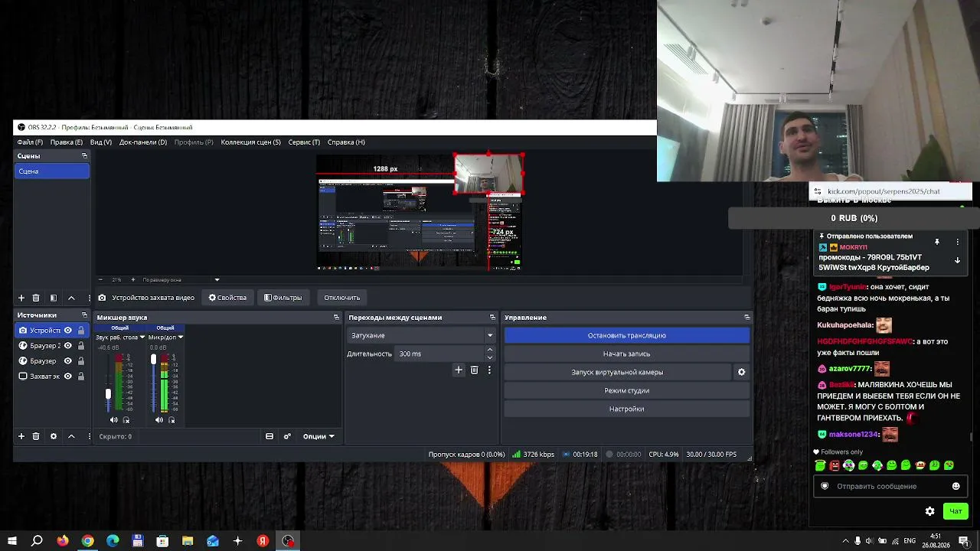Lock the Браузер 2 source
Screen dimensions: 980x551
(81, 346)
